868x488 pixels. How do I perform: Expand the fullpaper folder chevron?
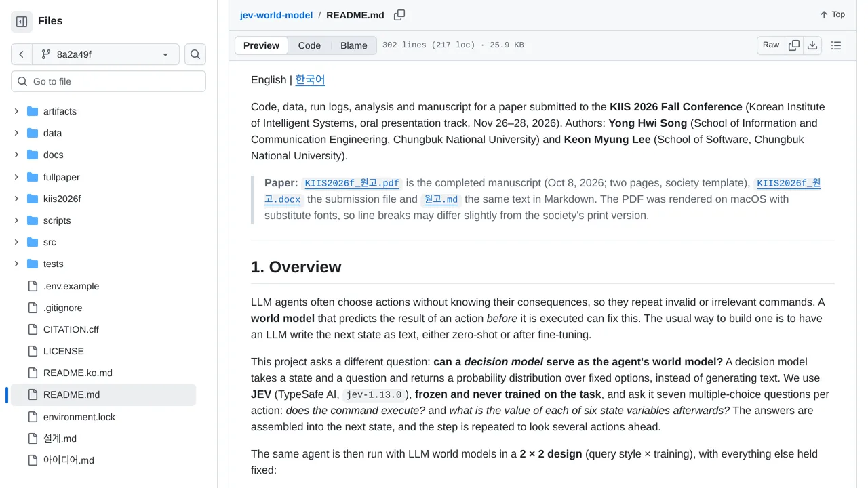pyautogui.click(x=16, y=177)
